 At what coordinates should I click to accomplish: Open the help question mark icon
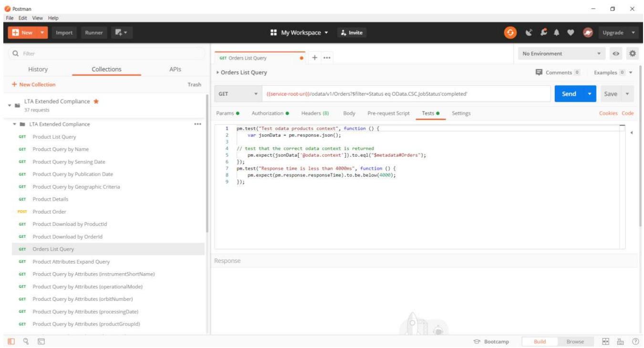pyautogui.click(x=635, y=341)
